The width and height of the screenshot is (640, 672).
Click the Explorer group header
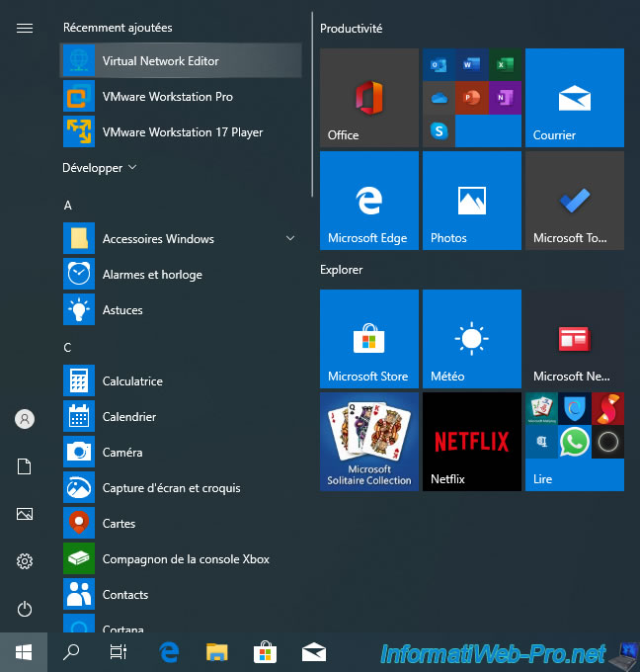click(x=341, y=270)
